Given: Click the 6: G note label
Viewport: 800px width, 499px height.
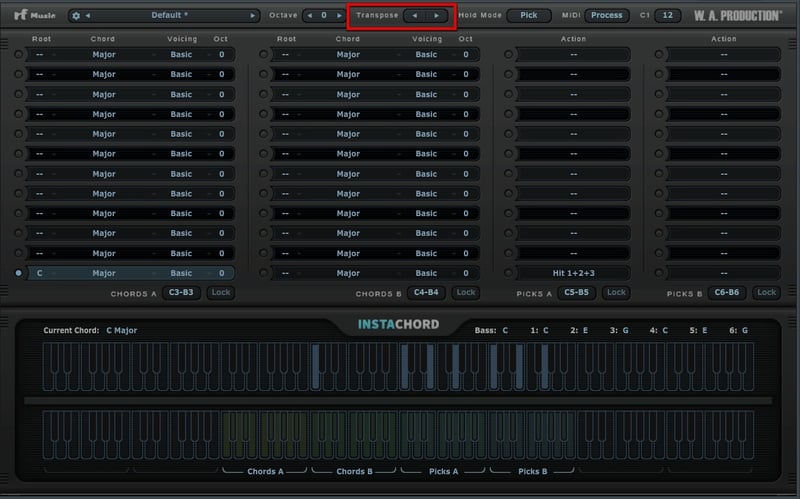Looking at the screenshot, I should (739, 331).
